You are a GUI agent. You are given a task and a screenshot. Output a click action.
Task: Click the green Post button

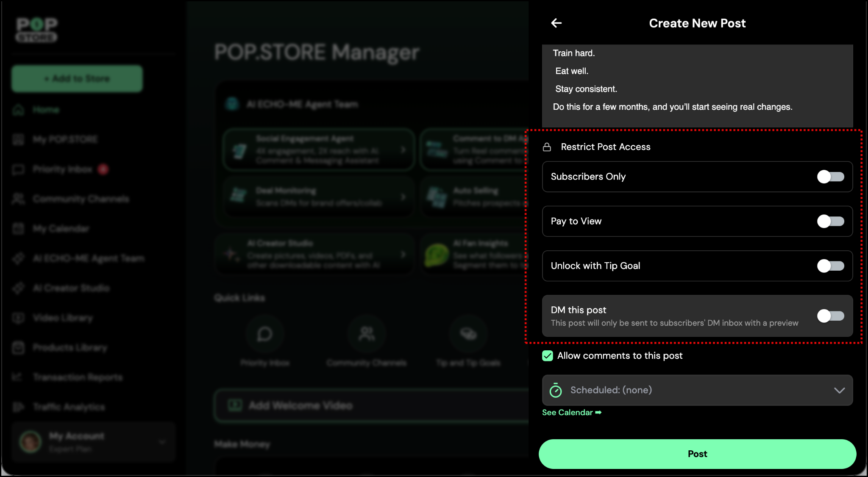697,454
